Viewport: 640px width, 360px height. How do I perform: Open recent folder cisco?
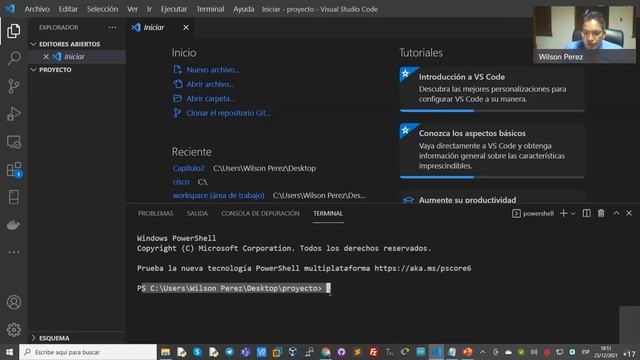[181, 182]
